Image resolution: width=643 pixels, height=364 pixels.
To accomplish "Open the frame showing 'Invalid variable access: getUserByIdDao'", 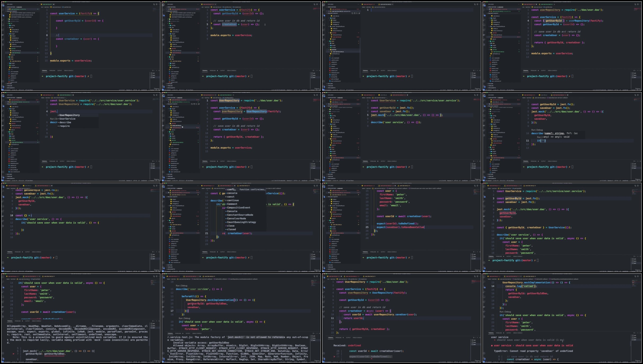I will [241, 318].
